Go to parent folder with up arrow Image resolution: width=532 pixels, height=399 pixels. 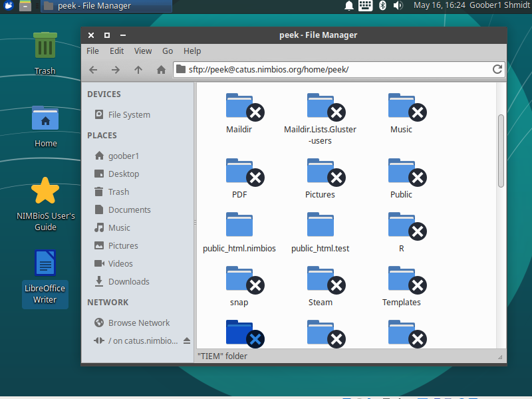point(138,70)
